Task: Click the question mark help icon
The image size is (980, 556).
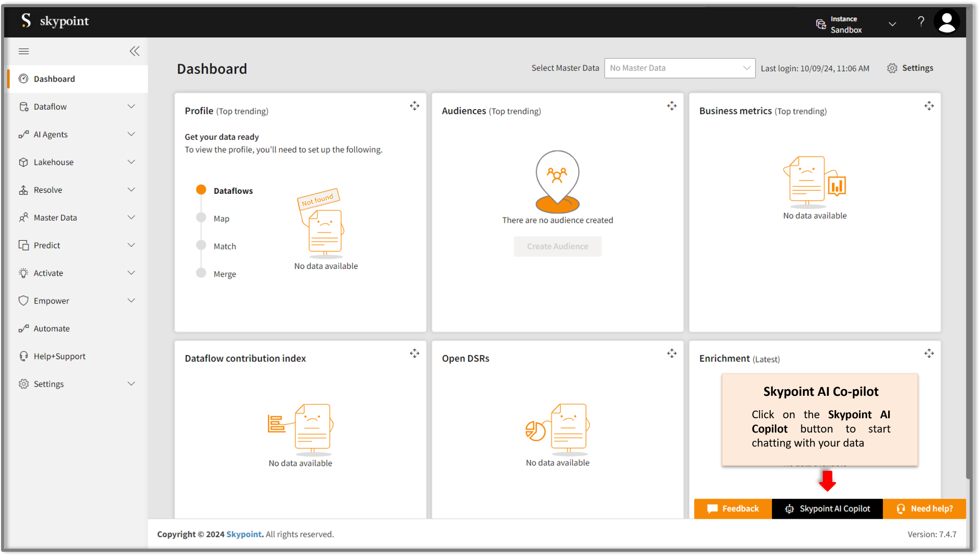Action: click(x=921, y=22)
